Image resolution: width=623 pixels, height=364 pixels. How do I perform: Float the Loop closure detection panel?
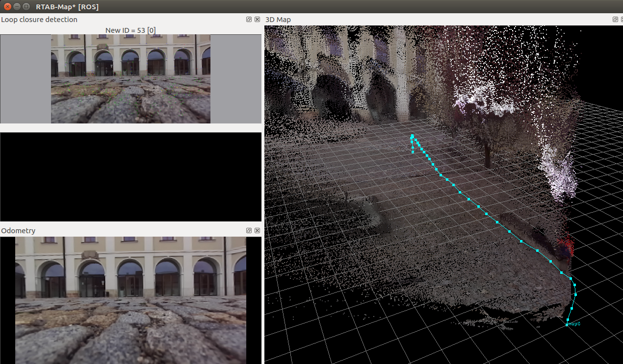coord(249,20)
